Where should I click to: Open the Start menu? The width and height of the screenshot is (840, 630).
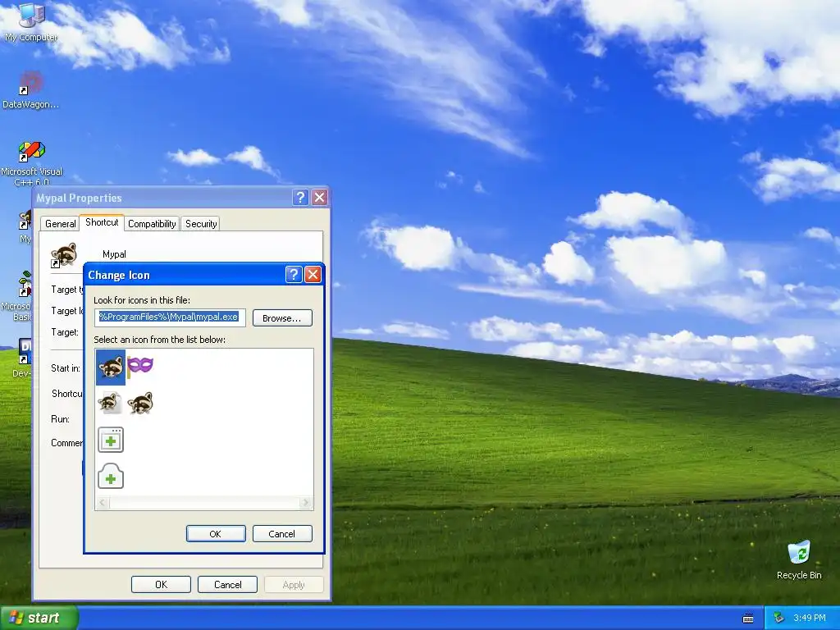(39, 618)
